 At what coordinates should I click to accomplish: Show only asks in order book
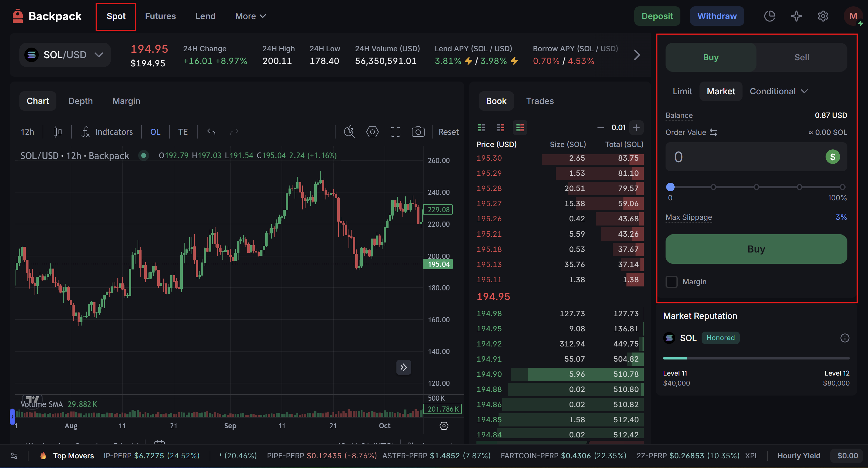tap(500, 128)
